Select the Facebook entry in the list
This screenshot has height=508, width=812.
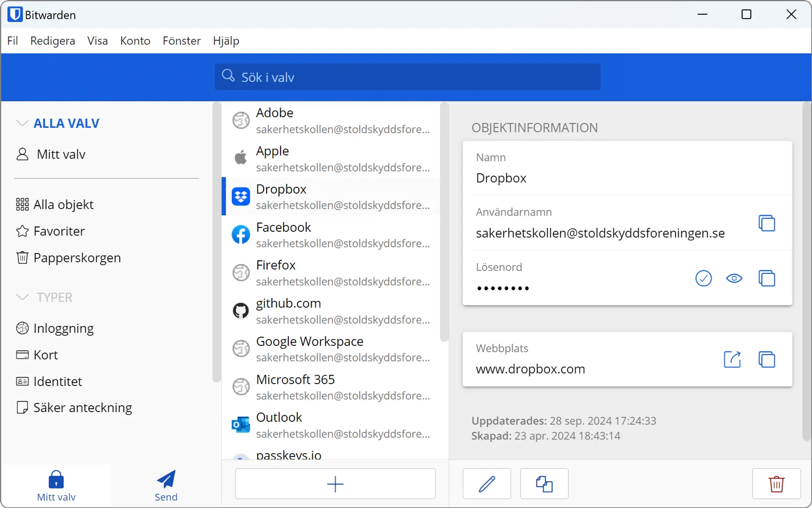331,235
